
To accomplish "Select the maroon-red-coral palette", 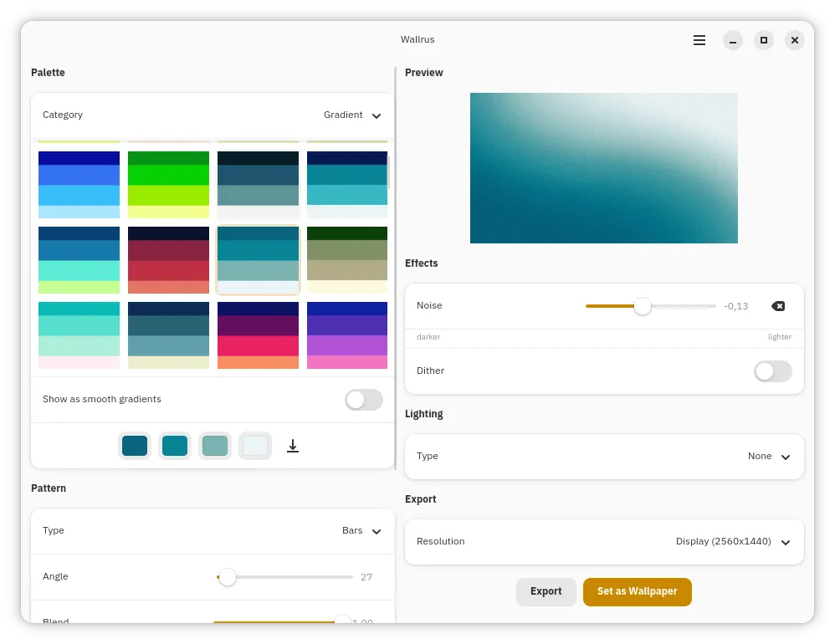I will [168, 260].
